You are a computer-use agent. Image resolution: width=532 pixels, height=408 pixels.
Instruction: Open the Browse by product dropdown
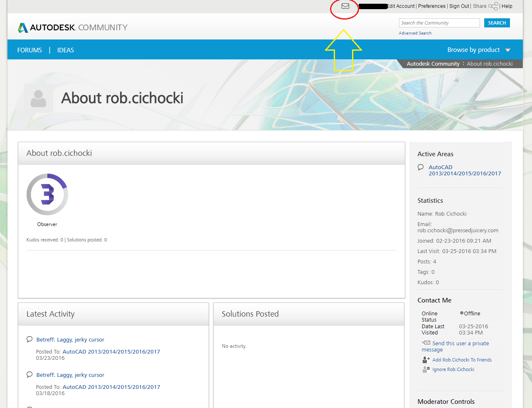click(478, 50)
